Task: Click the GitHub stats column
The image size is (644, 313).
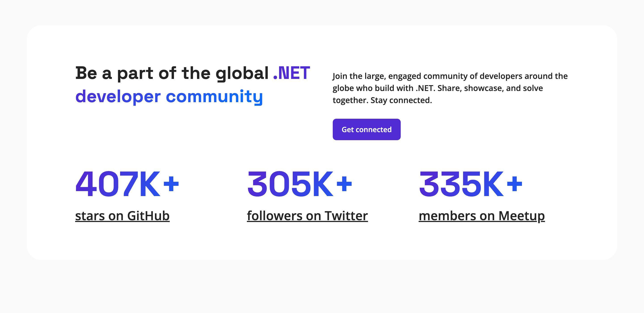Action: [x=125, y=197]
